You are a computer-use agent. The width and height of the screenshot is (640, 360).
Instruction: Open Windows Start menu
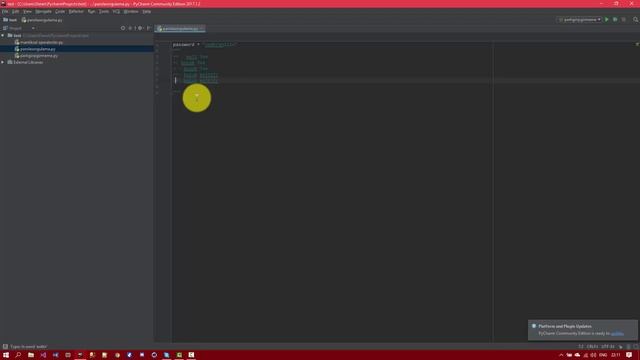pyautogui.click(x=6, y=355)
